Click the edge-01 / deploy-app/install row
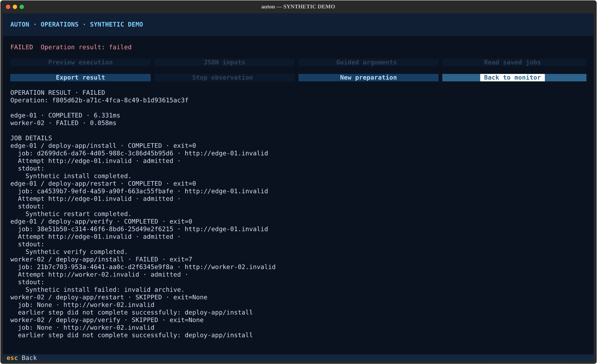The width and height of the screenshot is (597, 364). 103,146
